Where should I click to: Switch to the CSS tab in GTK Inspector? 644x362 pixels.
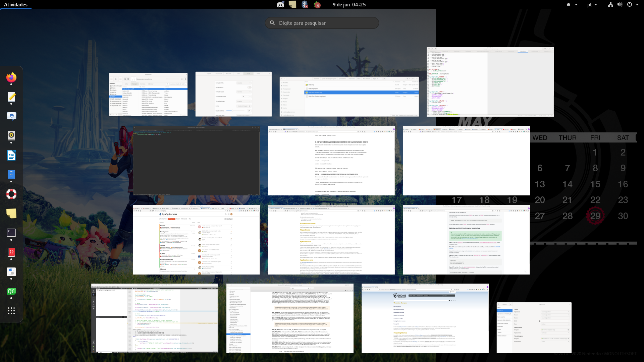[238, 74]
